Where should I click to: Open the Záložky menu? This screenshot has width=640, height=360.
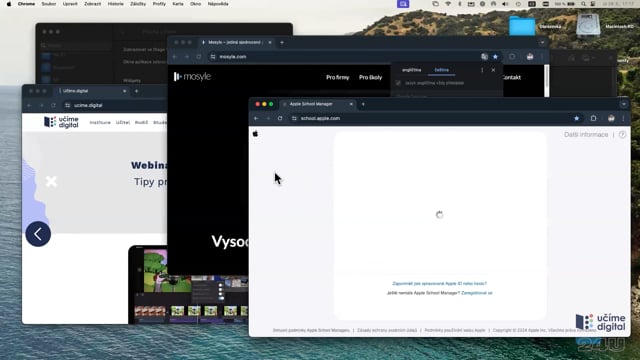138,4
